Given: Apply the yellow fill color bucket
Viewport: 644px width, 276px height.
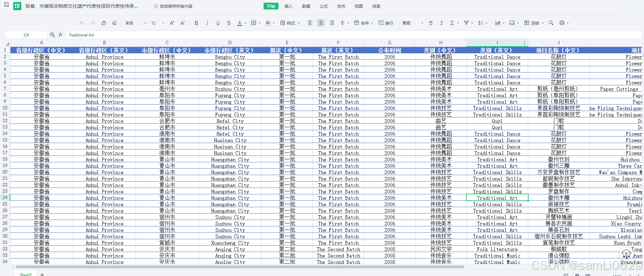Looking at the screenshot, I should pyautogui.click(x=268, y=23).
